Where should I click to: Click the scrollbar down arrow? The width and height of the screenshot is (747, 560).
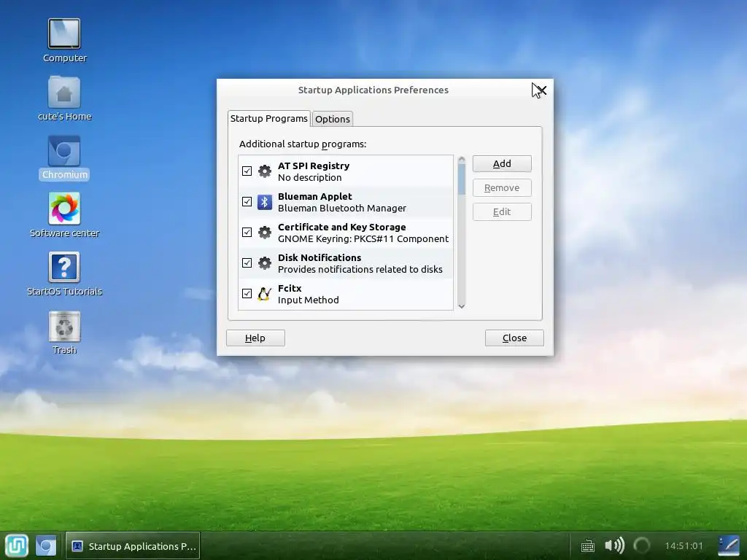tap(461, 306)
